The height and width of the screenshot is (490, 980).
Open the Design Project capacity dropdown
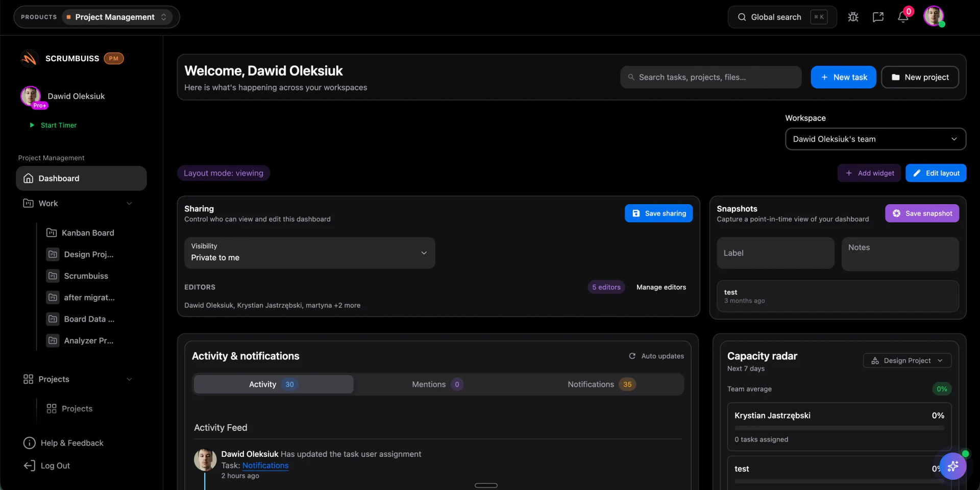[x=906, y=360]
